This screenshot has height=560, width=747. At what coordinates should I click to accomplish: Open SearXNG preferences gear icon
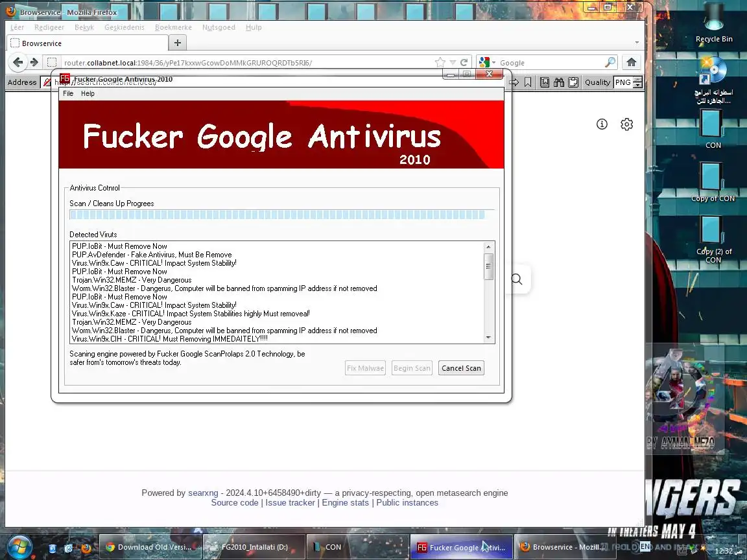pyautogui.click(x=627, y=124)
